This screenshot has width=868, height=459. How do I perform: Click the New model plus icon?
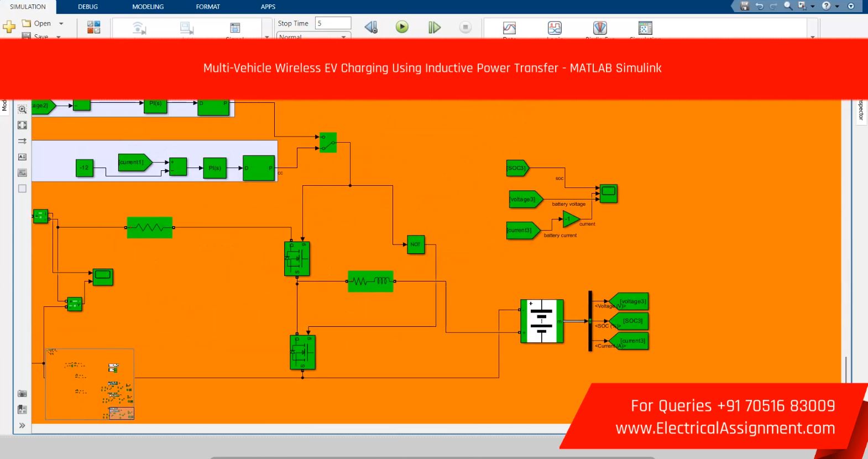click(x=9, y=27)
